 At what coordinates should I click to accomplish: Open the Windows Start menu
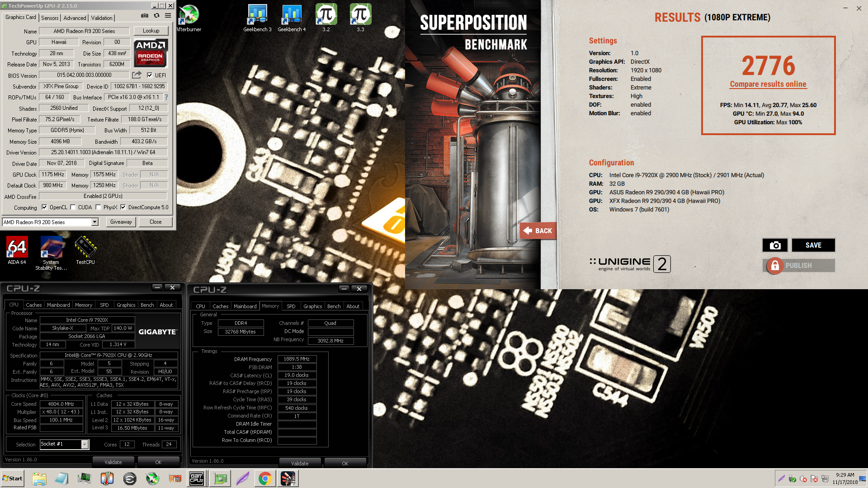[12, 479]
